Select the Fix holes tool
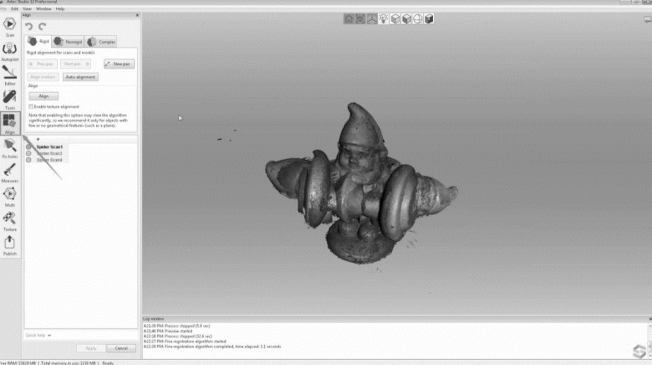 [x=10, y=148]
